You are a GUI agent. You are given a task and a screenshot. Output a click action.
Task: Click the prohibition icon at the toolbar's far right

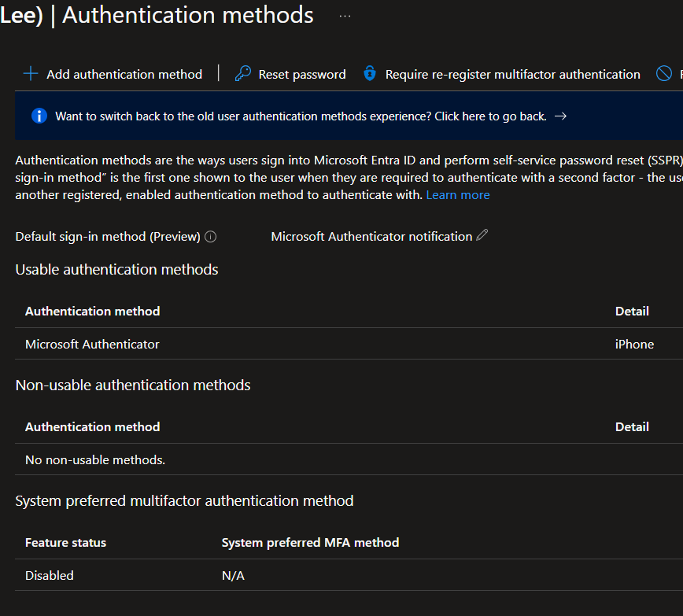[x=663, y=73]
